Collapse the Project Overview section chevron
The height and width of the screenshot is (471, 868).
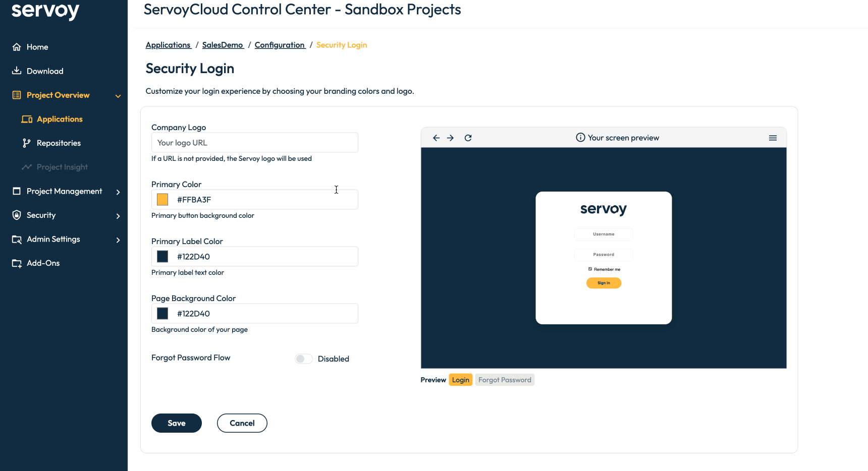(x=118, y=96)
